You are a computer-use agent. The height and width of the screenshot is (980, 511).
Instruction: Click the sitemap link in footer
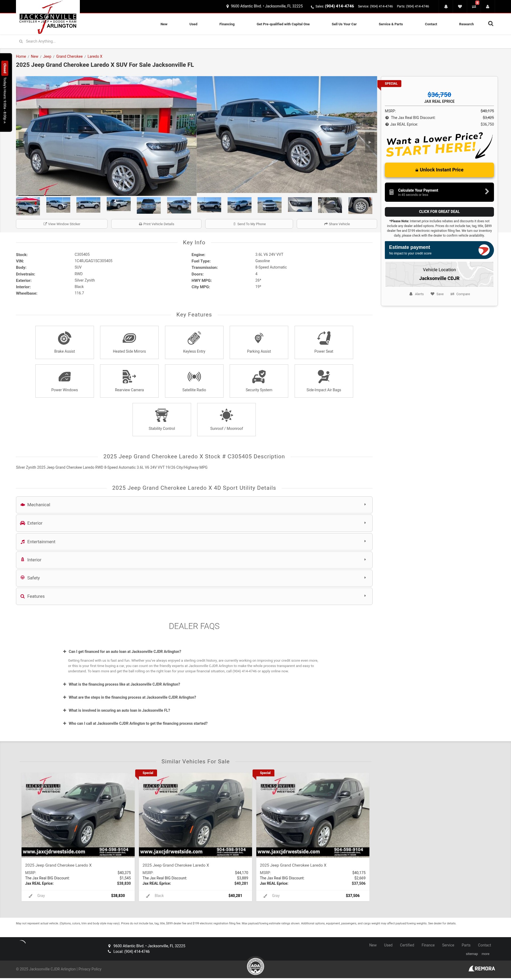[x=471, y=954]
